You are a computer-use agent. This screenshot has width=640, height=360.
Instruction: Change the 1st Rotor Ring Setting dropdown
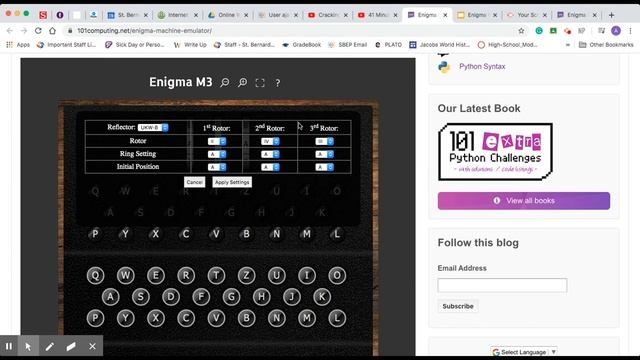tap(217, 154)
